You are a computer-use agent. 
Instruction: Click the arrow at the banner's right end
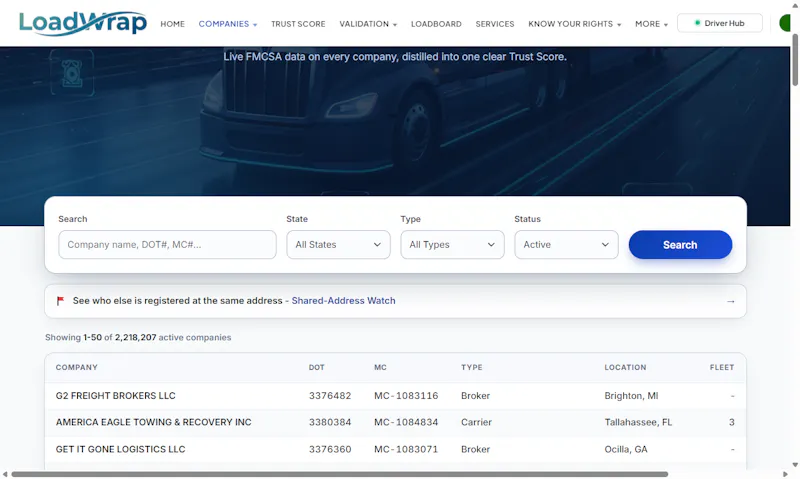pyautogui.click(x=731, y=301)
